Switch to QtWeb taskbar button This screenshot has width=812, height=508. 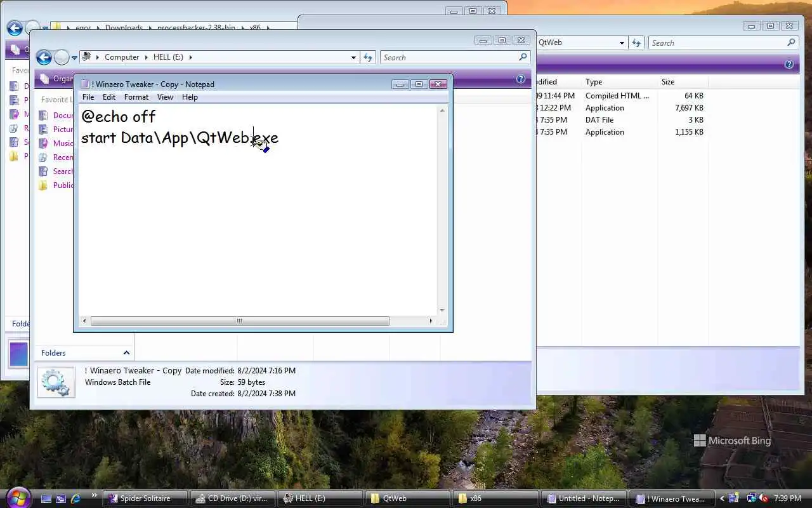pos(409,498)
